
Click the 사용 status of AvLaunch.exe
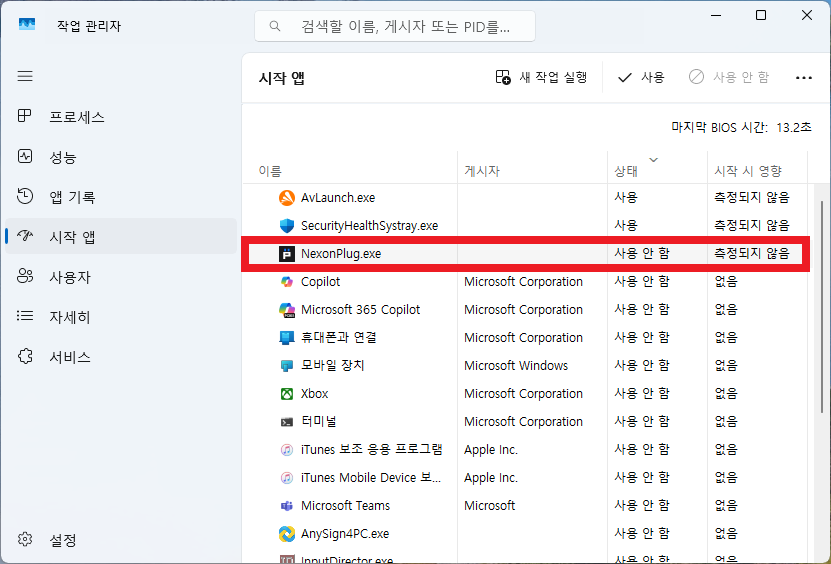pyautogui.click(x=626, y=198)
